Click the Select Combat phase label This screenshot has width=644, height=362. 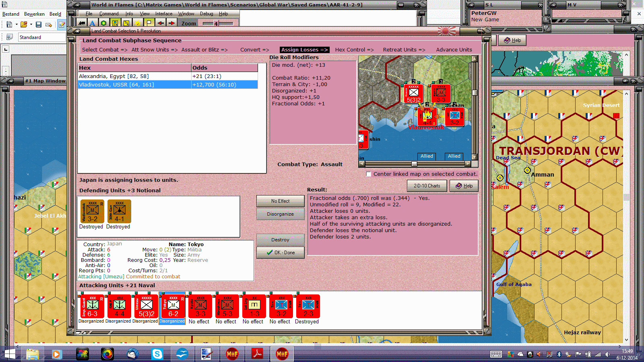pos(105,50)
